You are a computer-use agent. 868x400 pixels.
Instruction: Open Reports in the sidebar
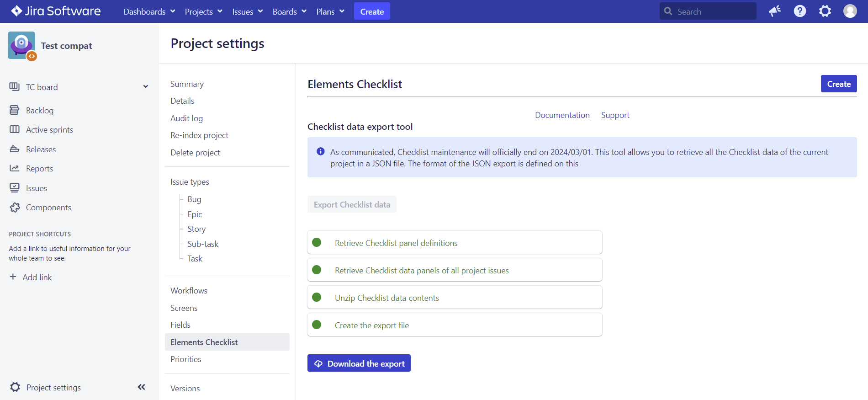pos(39,169)
